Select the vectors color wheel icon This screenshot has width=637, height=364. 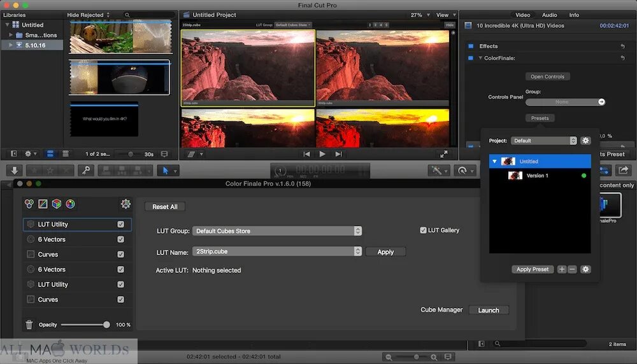(70, 204)
